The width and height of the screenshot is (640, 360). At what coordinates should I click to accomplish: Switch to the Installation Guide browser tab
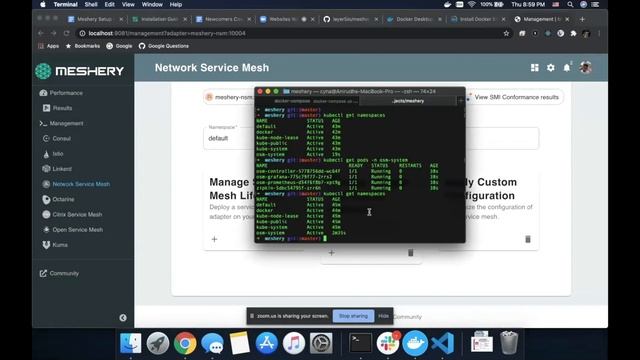(x=160, y=19)
